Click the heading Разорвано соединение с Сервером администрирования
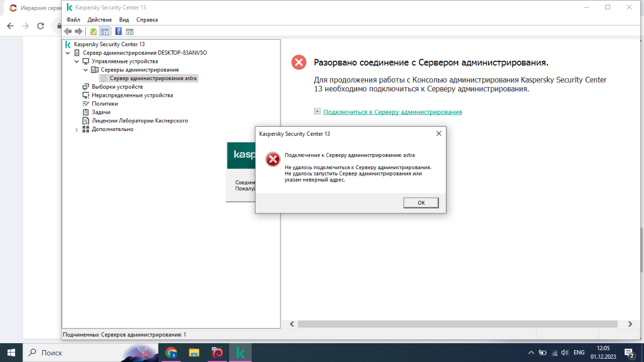The width and height of the screenshot is (644, 362). point(431,63)
